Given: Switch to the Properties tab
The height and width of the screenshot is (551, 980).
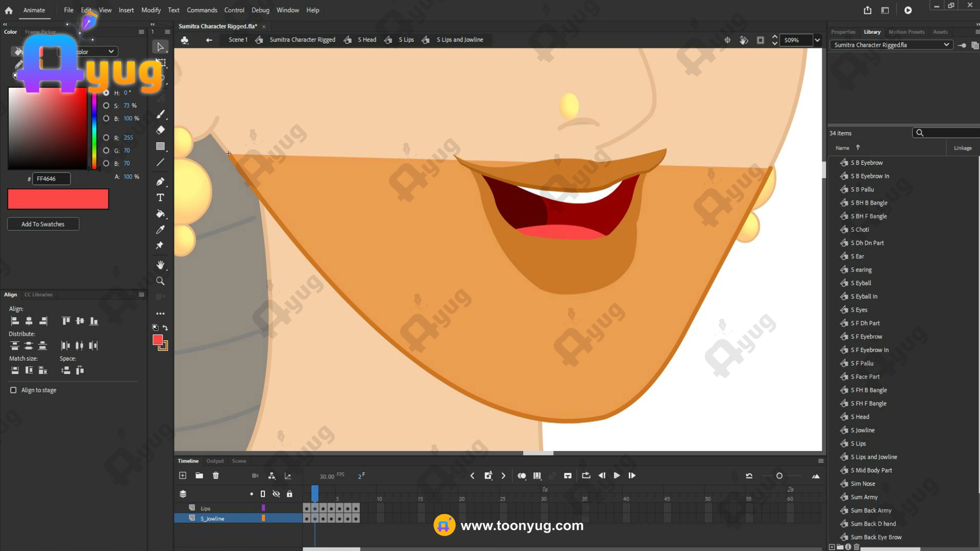Looking at the screenshot, I should pyautogui.click(x=843, y=32).
